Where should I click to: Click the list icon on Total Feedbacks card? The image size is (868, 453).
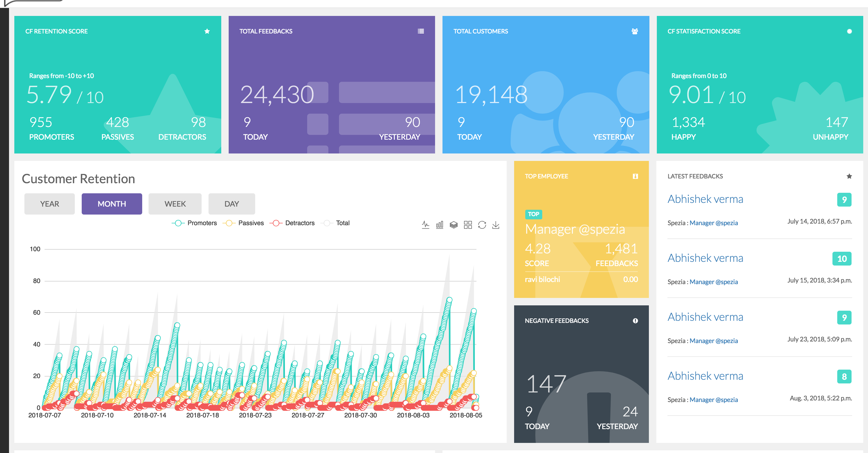pyautogui.click(x=421, y=31)
